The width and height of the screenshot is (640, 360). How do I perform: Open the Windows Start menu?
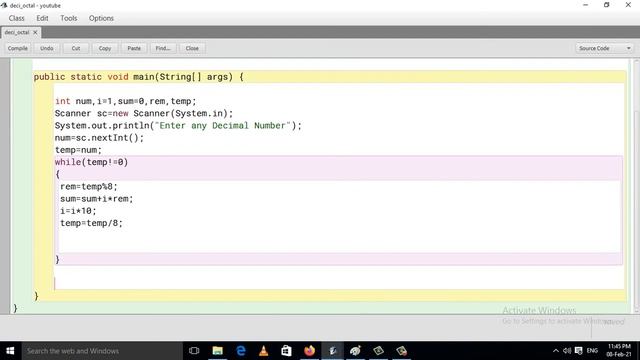10,351
